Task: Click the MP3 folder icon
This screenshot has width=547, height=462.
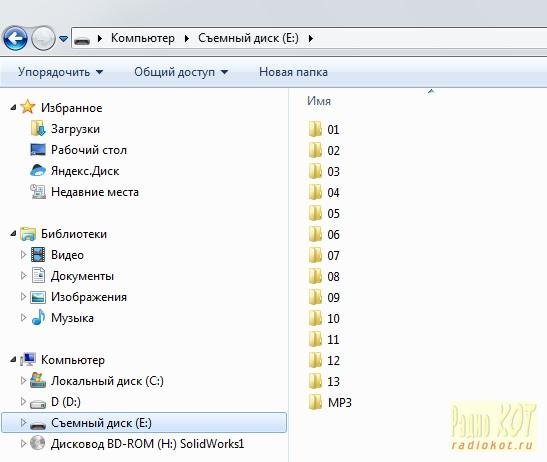Action: (315, 402)
